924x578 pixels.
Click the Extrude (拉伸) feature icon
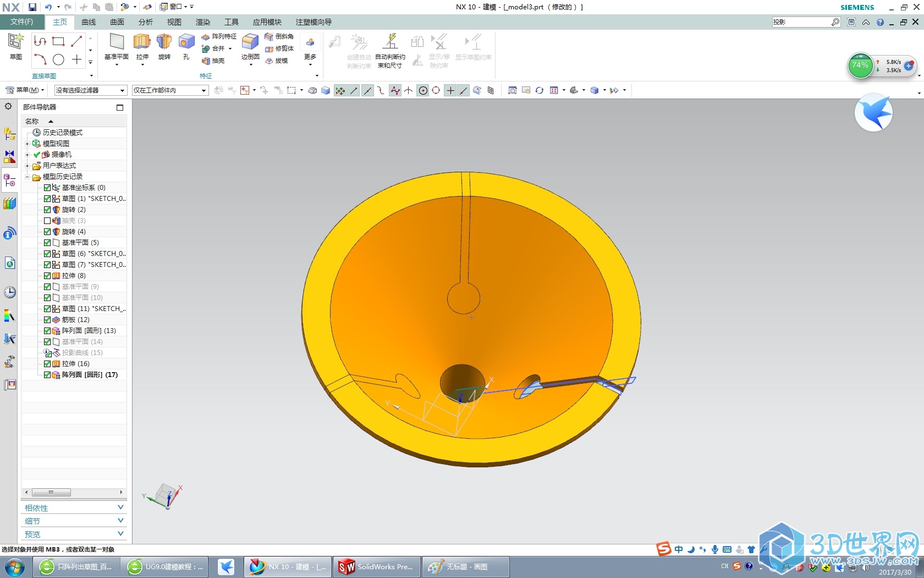click(x=142, y=46)
